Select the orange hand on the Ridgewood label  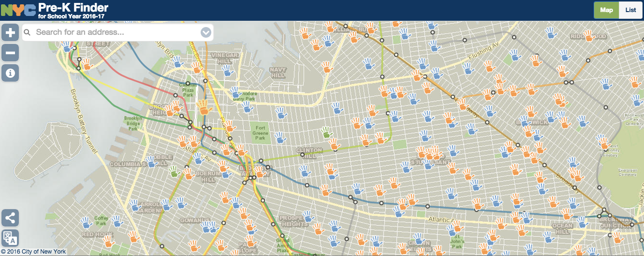click(588, 36)
